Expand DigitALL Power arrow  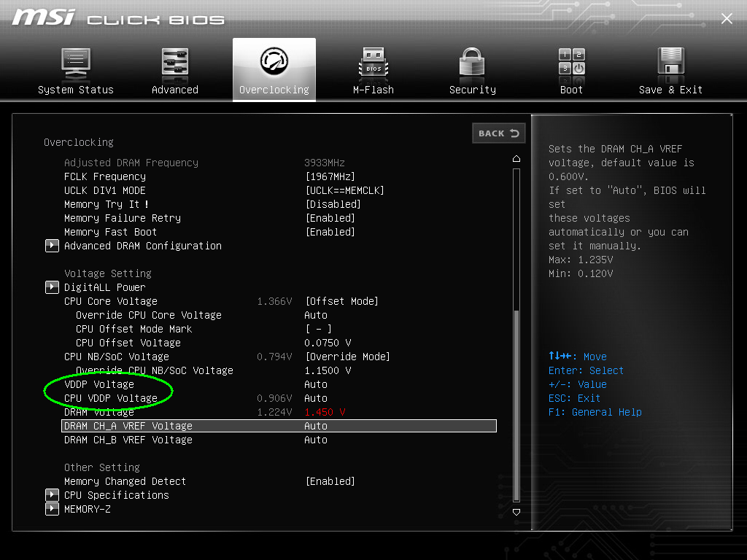coord(52,287)
